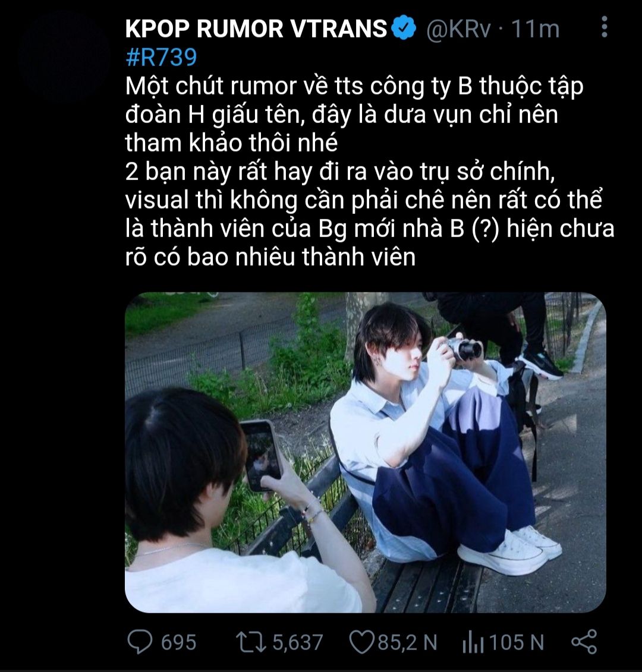Click the last text line rõ có bao nhiêu

270,257
